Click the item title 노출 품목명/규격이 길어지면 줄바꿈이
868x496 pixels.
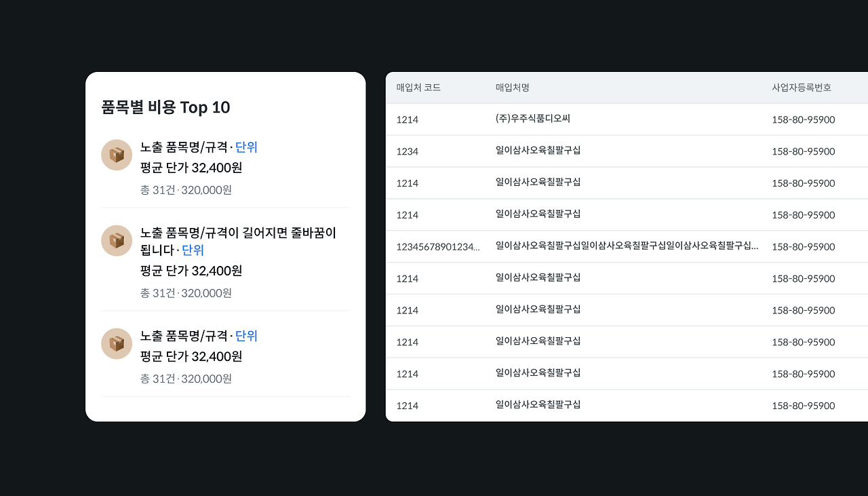point(238,233)
